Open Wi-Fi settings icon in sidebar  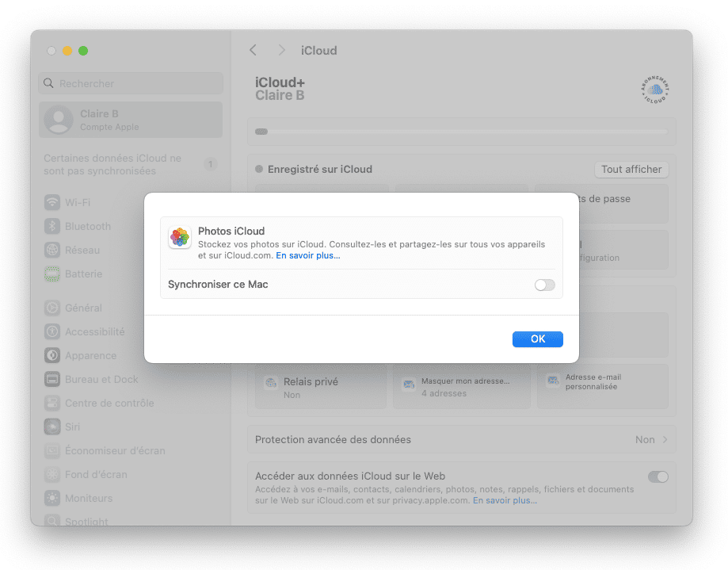click(x=52, y=202)
